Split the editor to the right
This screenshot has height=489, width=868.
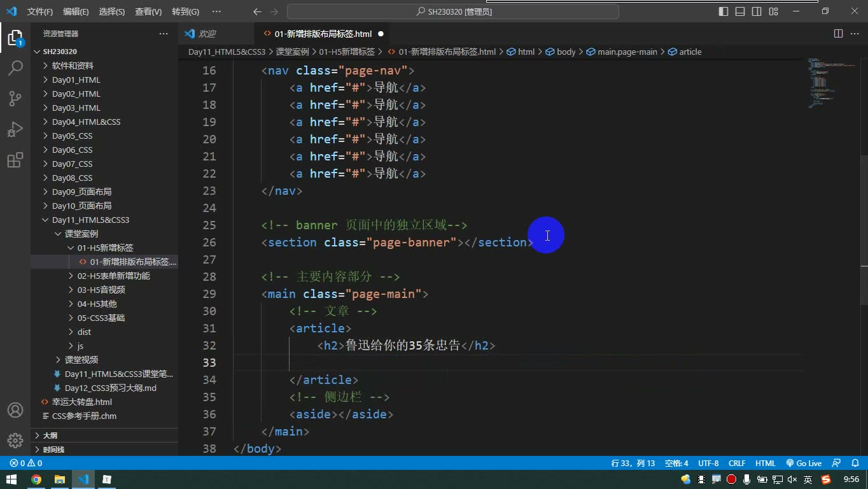[838, 34]
